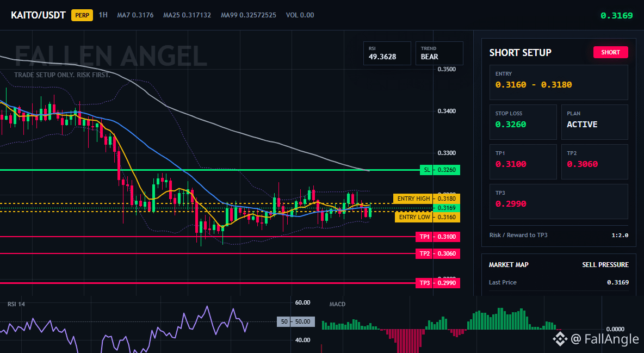Click the 0.3300 price axis label

pyautogui.click(x=447, y=153)
